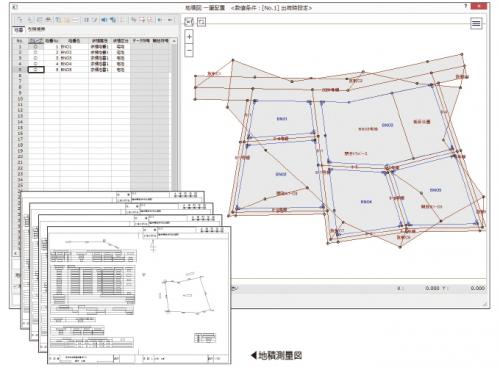Viewport: 500px width, 367px height.
Task: Toggle the group circle for row 1 BNO1
Action: (36, 47)
